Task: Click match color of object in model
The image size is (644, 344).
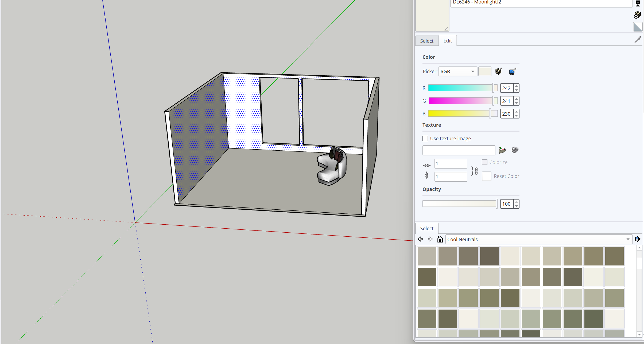Action: (x=498, y=71)
